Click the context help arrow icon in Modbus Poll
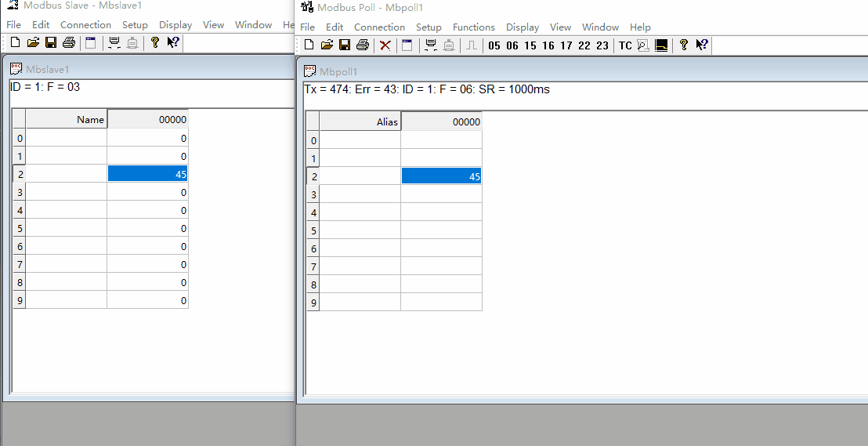Screen dimensions: 868x446 pos(702,45)
